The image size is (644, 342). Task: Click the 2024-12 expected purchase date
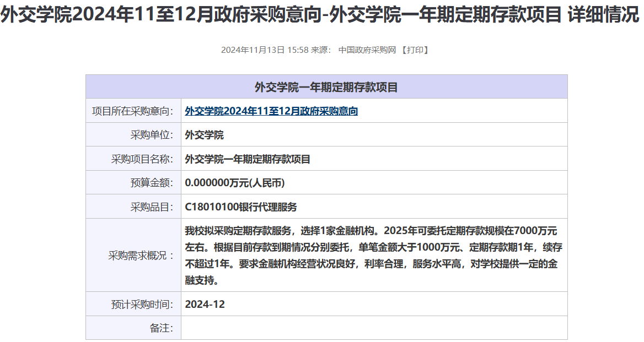tap(205, 304)
